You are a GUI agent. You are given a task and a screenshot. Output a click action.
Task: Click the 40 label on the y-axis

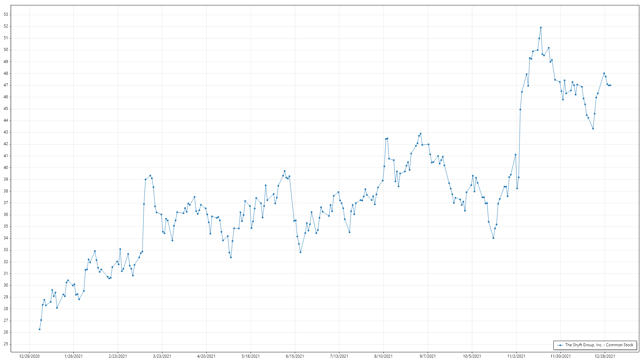(6, 168)
